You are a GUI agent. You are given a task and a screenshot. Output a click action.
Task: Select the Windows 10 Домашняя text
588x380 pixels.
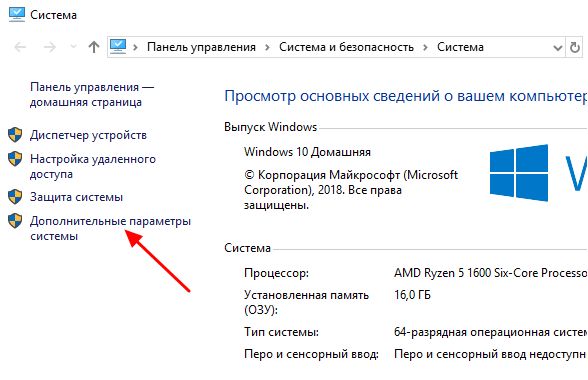click(307, 152)
